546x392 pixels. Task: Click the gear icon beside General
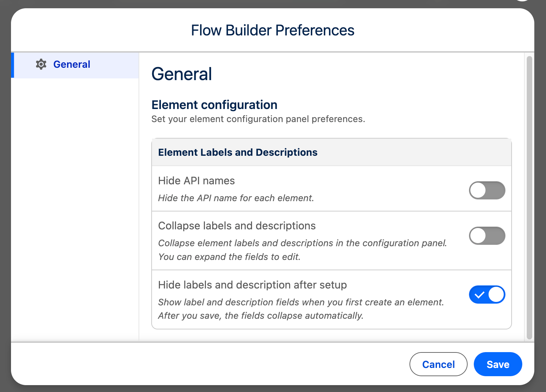[x=41, y=64]
